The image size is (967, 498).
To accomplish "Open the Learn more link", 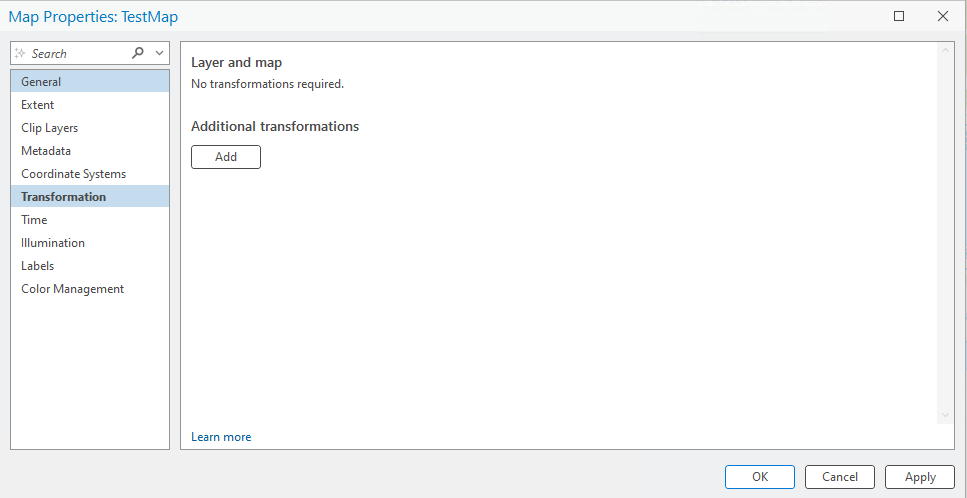I will click(x=221, y=437).
